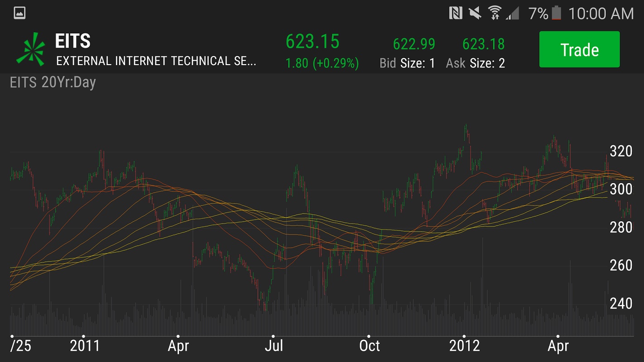Tap the 2012 marker on the time axis
This screenshot has height=362, width=644.
(x=464, y=346)
